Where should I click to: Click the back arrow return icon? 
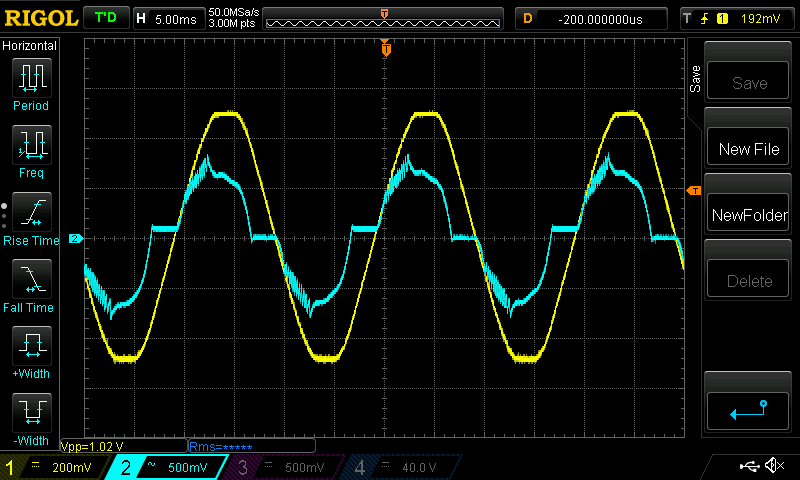(749, 408)
